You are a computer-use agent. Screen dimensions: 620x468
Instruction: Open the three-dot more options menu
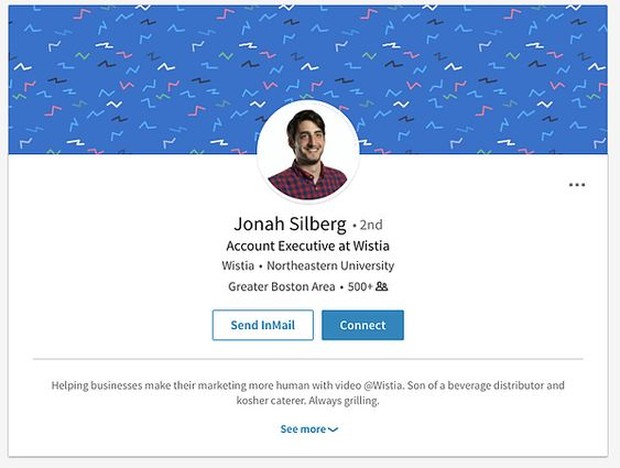coord(577,185)
